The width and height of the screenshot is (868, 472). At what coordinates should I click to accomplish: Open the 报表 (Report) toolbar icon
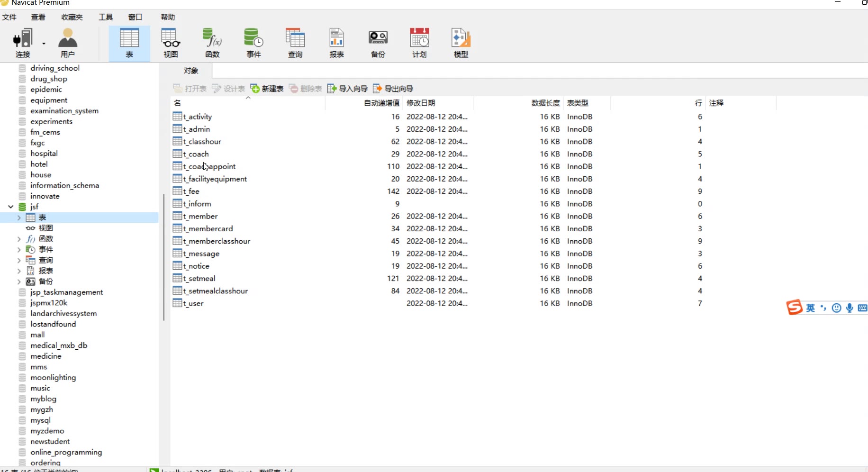coord(336,43)
